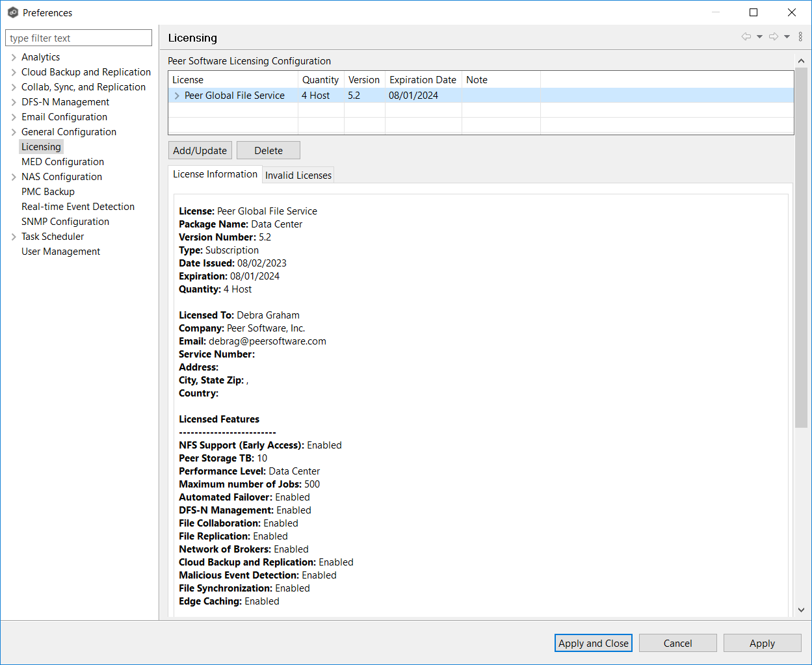
Task: Focus the type filter text field
Action: point(79,38)
